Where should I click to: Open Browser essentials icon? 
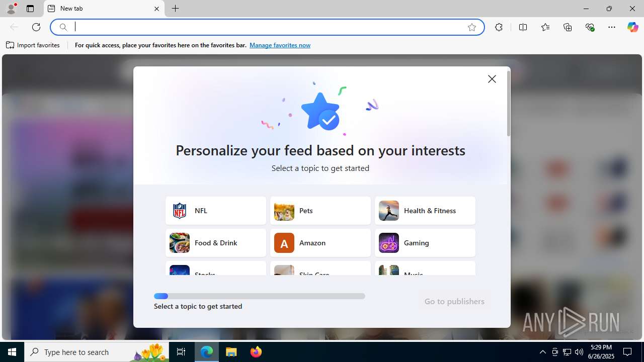point(590,27)
